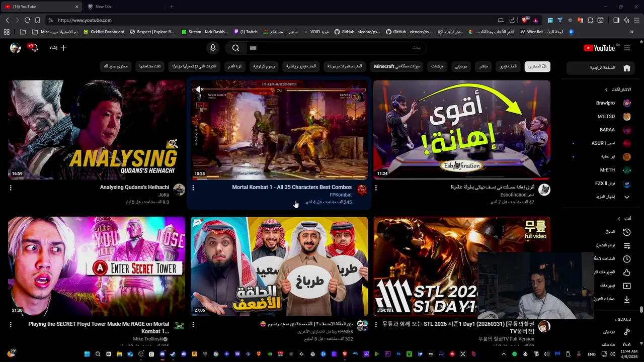The image size is (644, 362).
Task: Select the Watched filter chip
Action: coord(150,66)
